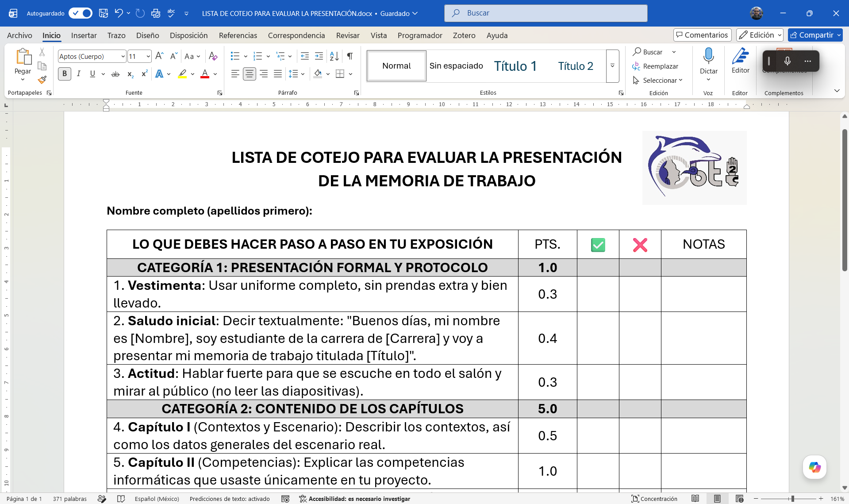This screenshot has width=849, height=504.
Task: Click accessibility status in status bar
Action: (355, 499)
